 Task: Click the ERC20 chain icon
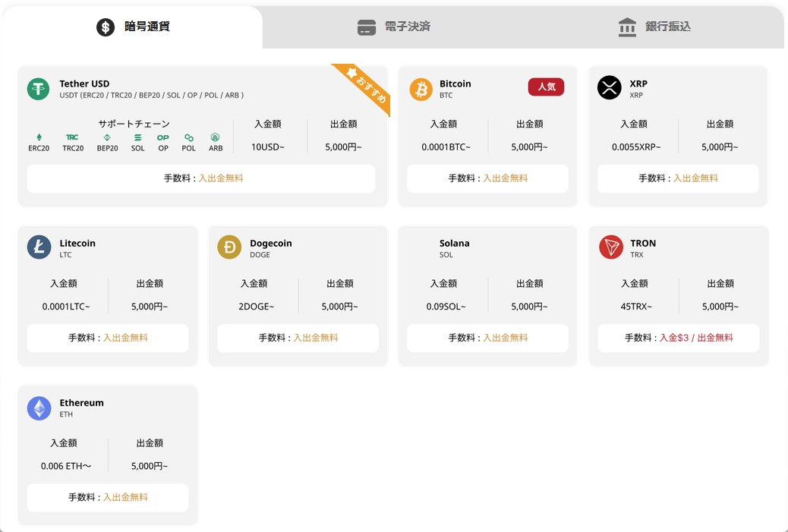click(39, 137)
